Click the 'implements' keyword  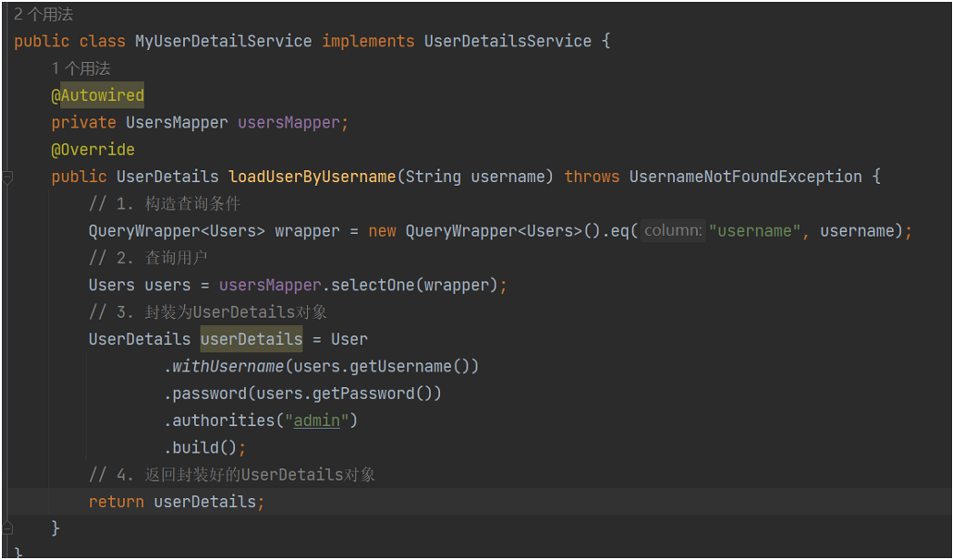[x=368, y=41]
